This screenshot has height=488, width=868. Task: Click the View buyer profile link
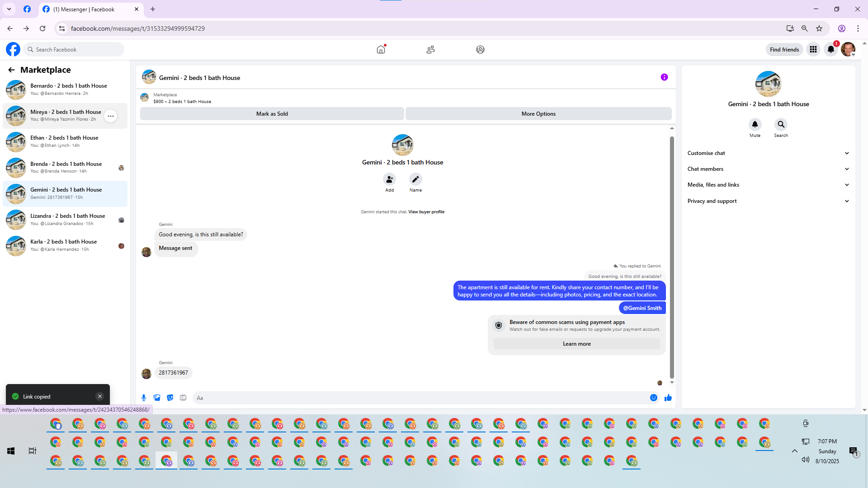point(426,212)
